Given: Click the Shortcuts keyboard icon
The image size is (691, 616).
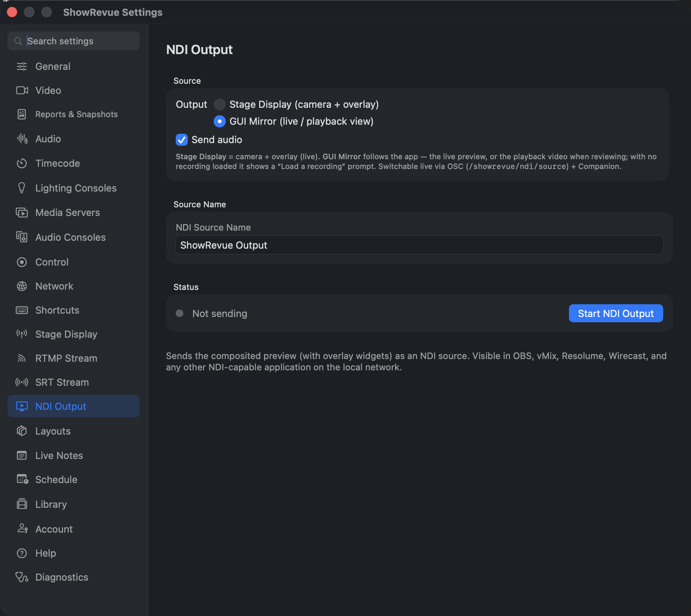Looking at the screenshot, I should click(22, 310).
